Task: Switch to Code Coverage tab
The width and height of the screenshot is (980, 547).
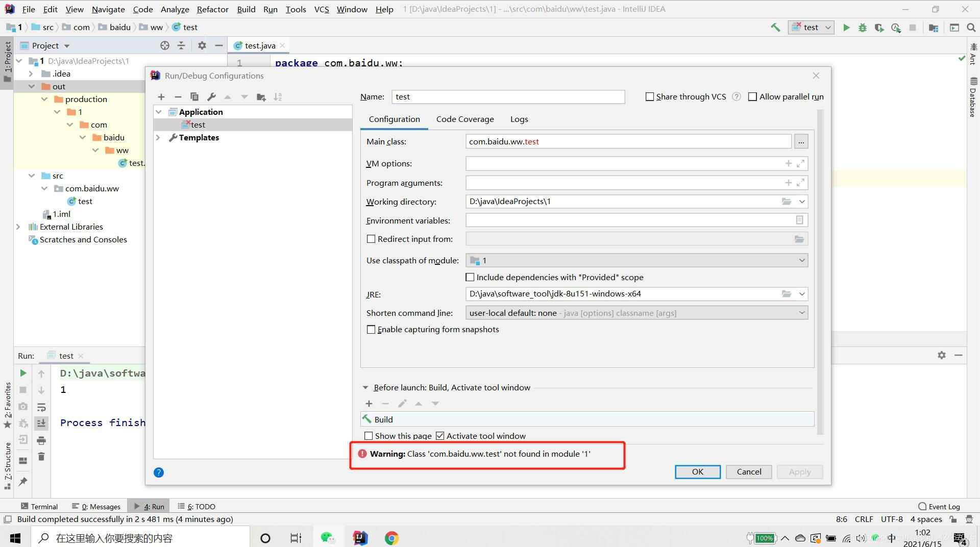Action: [x=464, y=119]
